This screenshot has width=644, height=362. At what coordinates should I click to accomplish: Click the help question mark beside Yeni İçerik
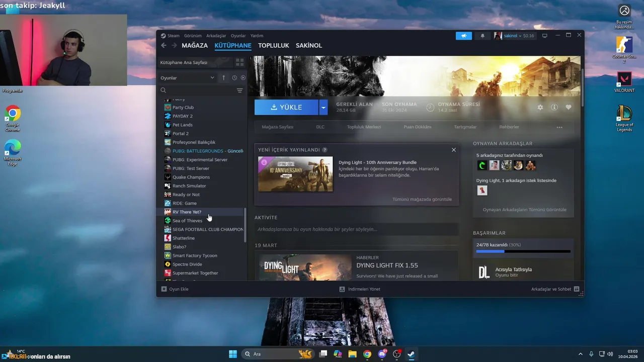[x=325, y=150]
